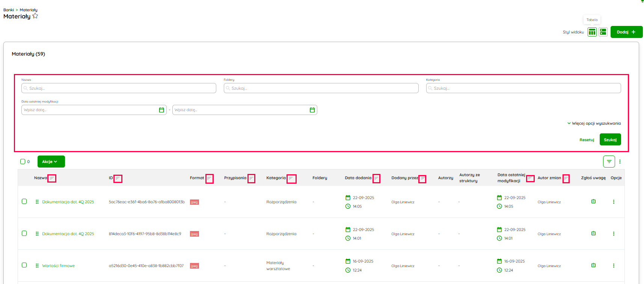
Task: Focus the Nazwa search field
Action: (x=119, y=88)
